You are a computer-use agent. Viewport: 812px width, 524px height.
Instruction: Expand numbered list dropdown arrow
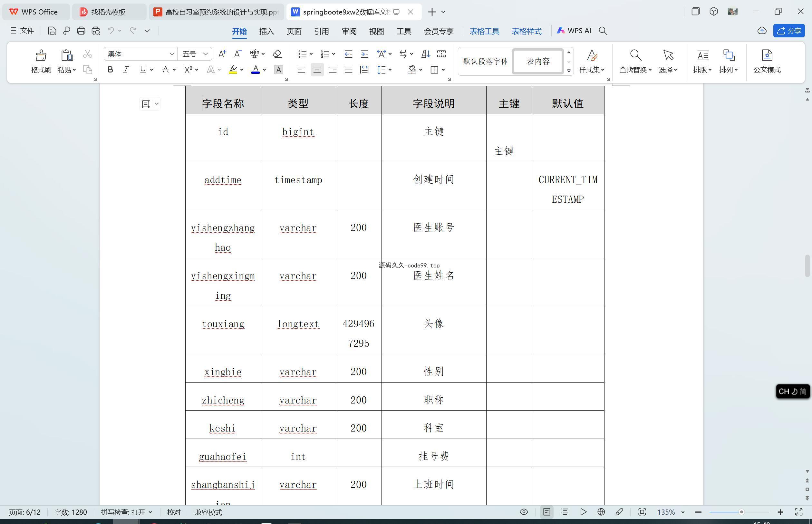coord(334,54)
